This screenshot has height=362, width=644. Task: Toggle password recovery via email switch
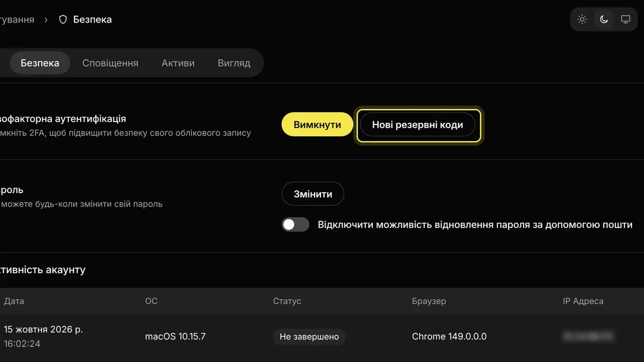pos(295,225)
